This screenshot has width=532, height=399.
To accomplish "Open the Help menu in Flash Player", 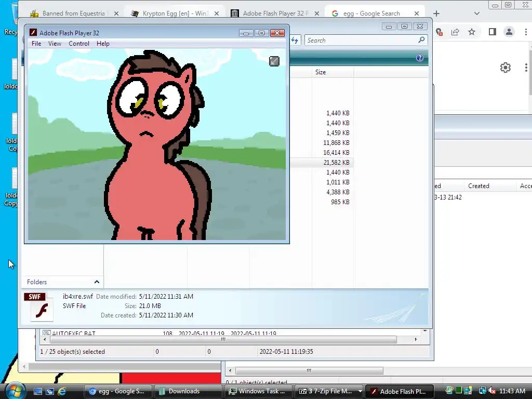I will (103, 44).
